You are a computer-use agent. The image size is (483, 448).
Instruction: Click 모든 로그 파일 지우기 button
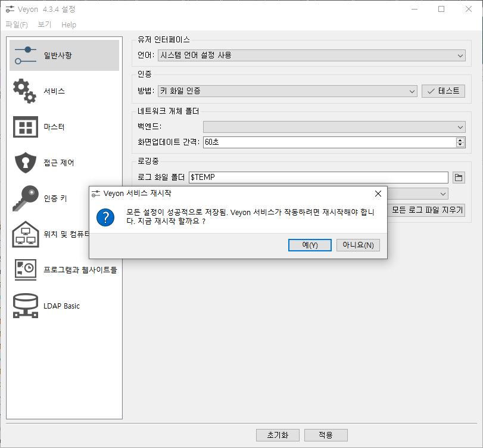[426, 210]
